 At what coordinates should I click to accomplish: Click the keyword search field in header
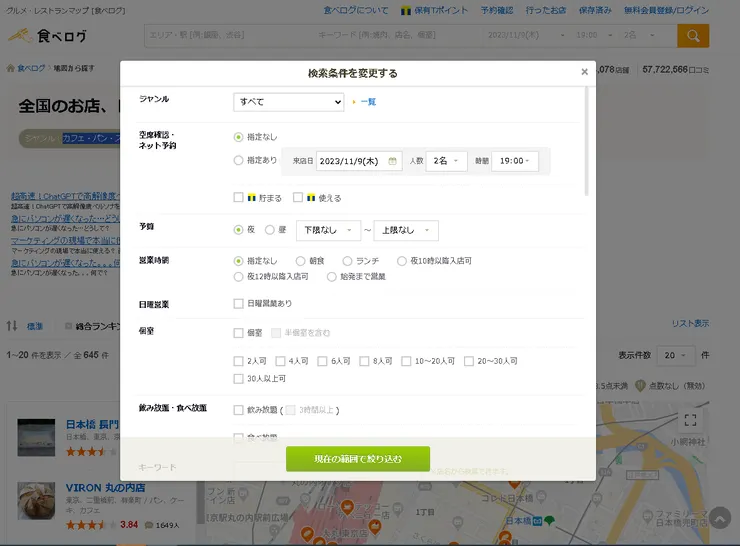coord(398,35)
